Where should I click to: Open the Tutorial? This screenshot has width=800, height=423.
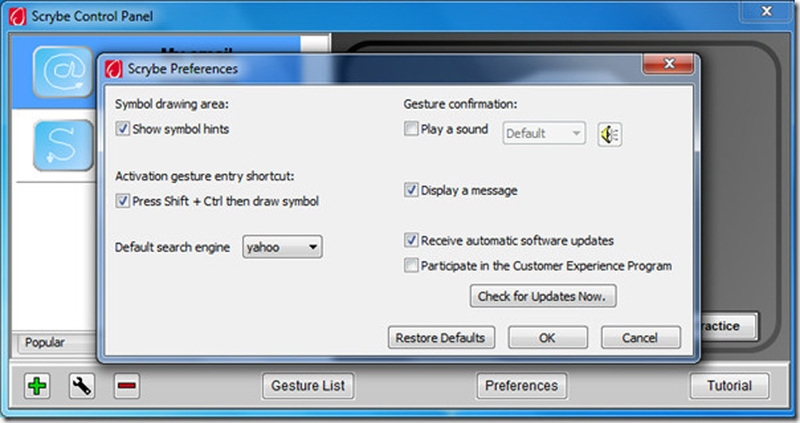tap(729, 386)
